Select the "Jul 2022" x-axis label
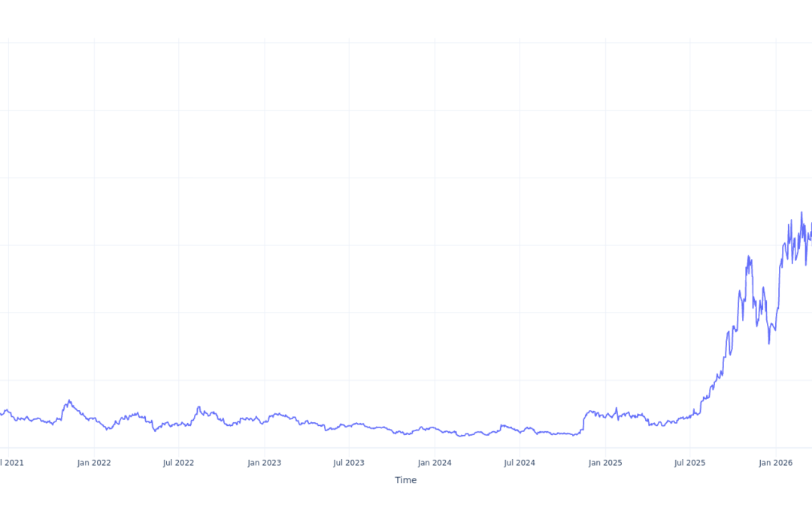812x508 pixels. 178,463
